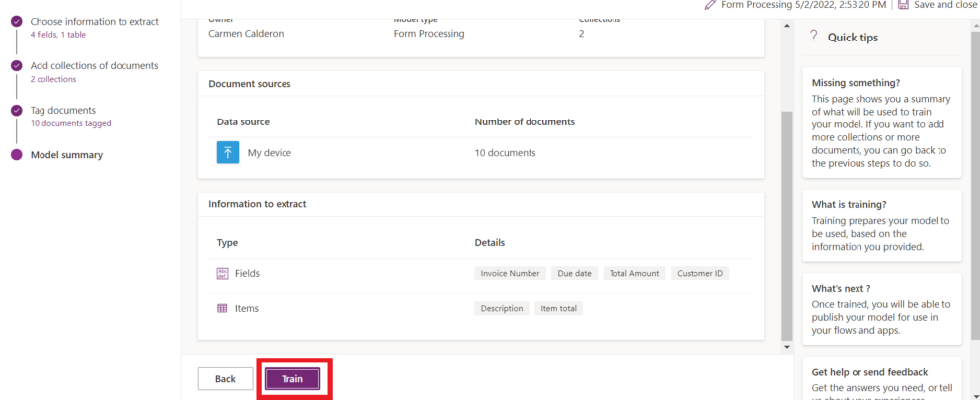Click the scrollbar down arrow

787,347
